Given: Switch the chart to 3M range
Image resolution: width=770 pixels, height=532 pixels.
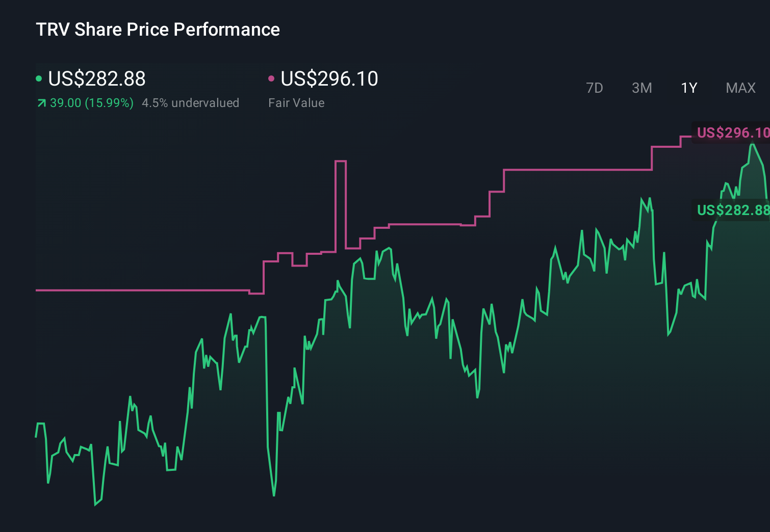Looking at the screenshot, I should (x=641, y=88).
